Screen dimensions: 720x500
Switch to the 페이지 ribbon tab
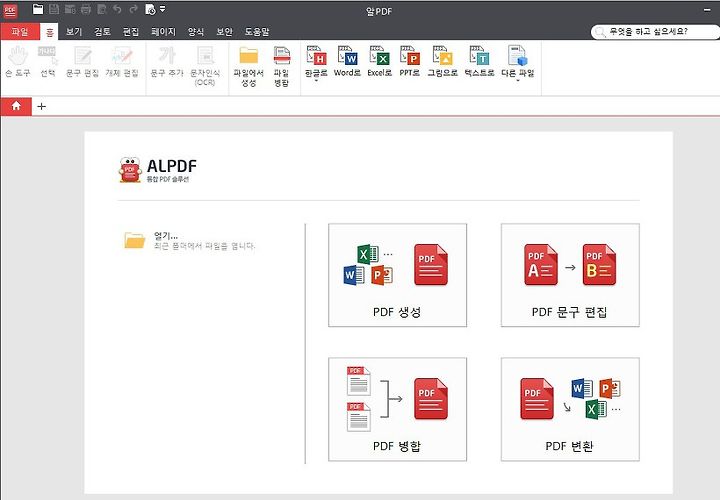click(163, 32)
